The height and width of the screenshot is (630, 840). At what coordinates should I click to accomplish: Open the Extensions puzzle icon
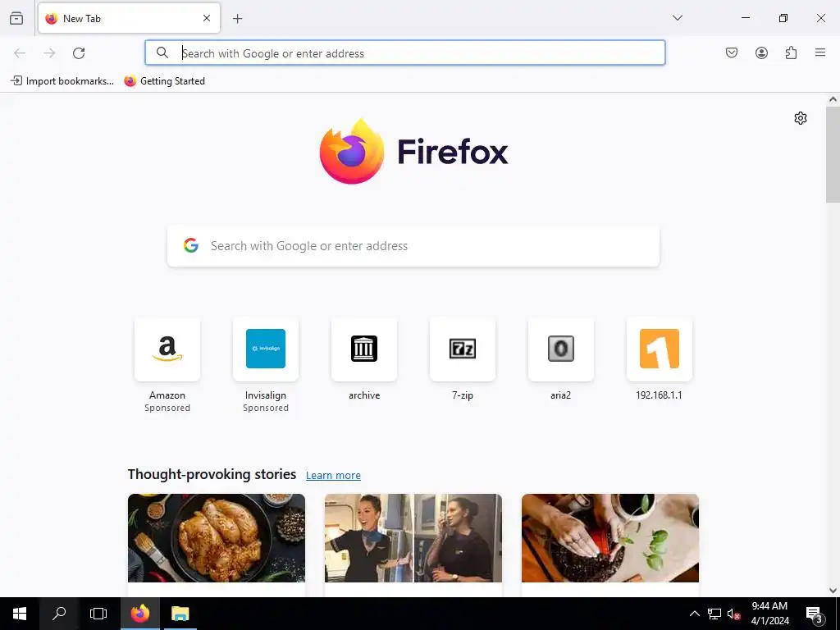pos(791,52)
